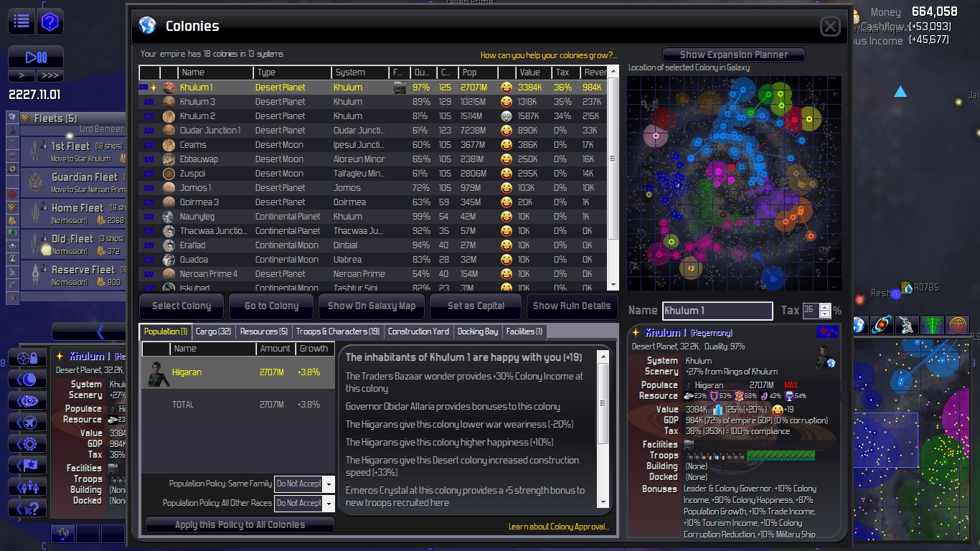Screen dimensions: 980x551
Task: Open the Docking Bay tab
Action: tap(478, 331)
